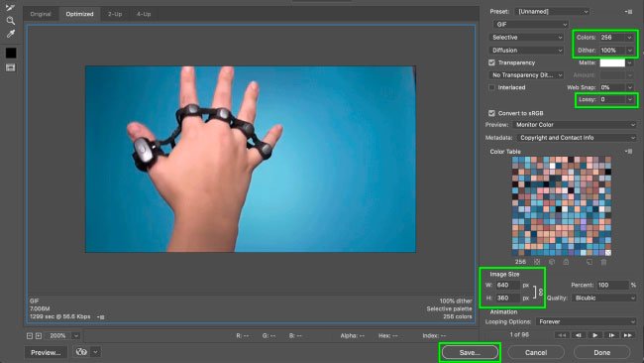The width and height of the screenshot is (644, 363).
Task: Enable the Interlaced checkbox
Action: (x=491, y=87)
